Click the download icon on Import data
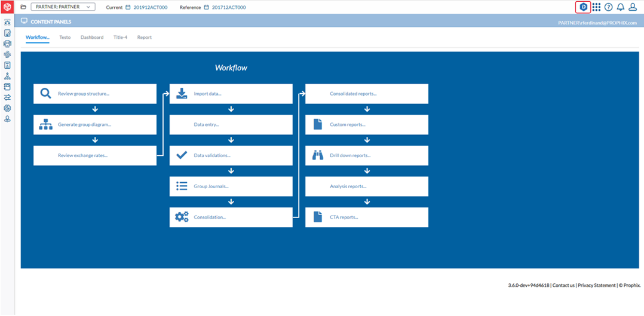This screenshot has width=644, height=316. click(181, 93)
